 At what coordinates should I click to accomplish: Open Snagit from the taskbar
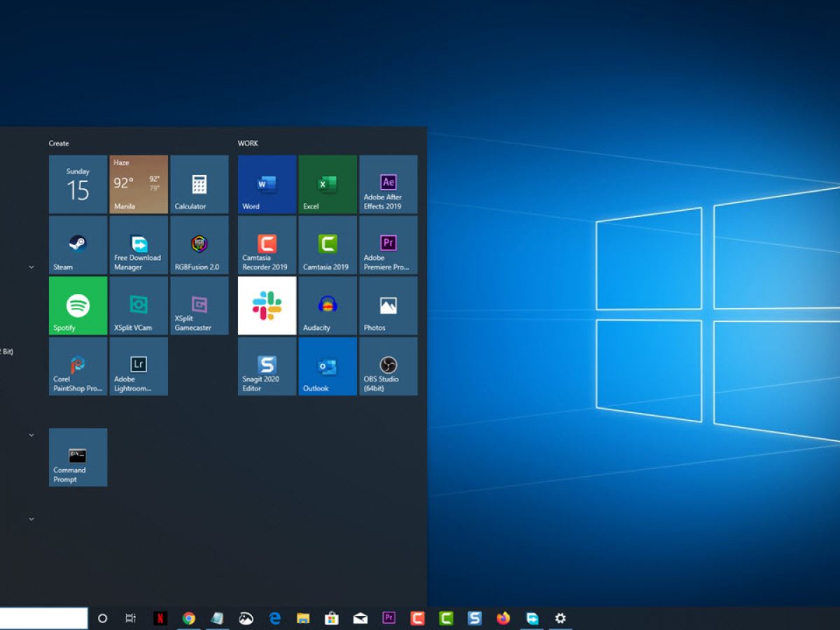(475, 618)
